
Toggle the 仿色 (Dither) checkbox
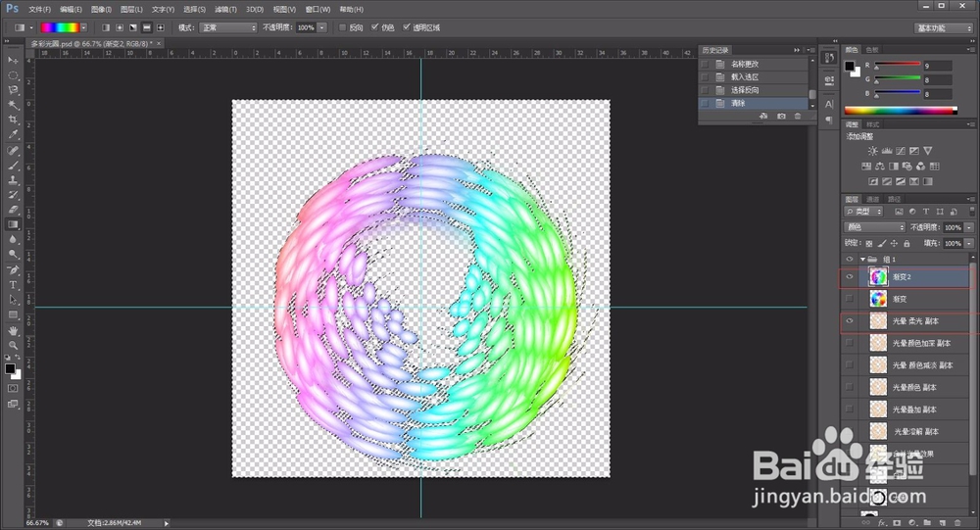pyautogui.click(x=374, y=27)
